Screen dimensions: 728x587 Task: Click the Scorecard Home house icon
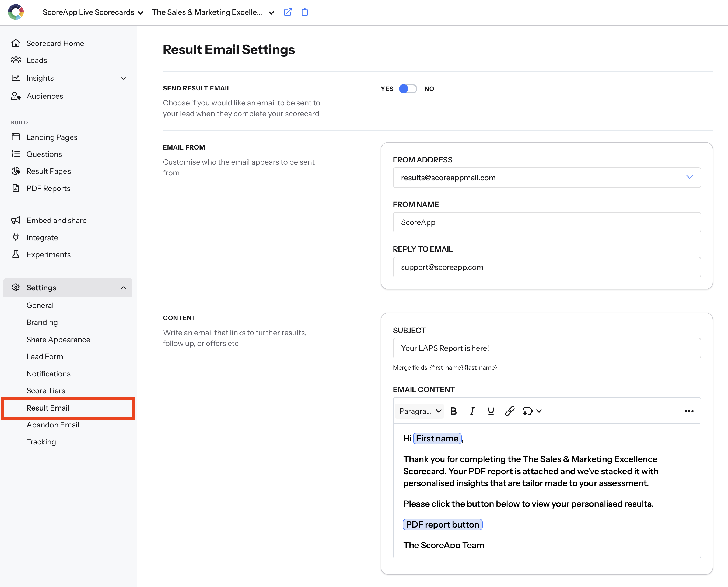(16, 43)
